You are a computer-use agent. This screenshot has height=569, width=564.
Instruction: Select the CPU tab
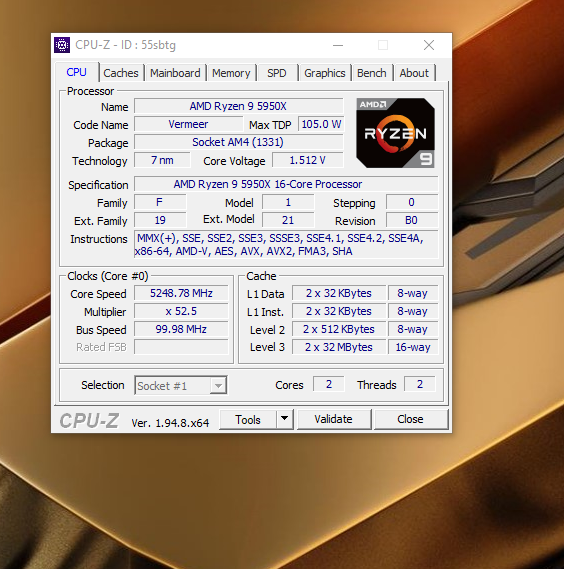77,72
